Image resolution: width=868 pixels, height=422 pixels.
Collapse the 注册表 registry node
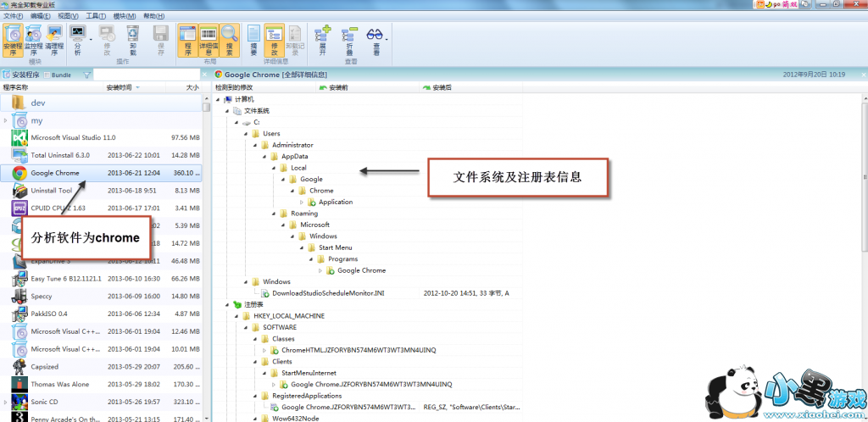(x=227, y=305)
